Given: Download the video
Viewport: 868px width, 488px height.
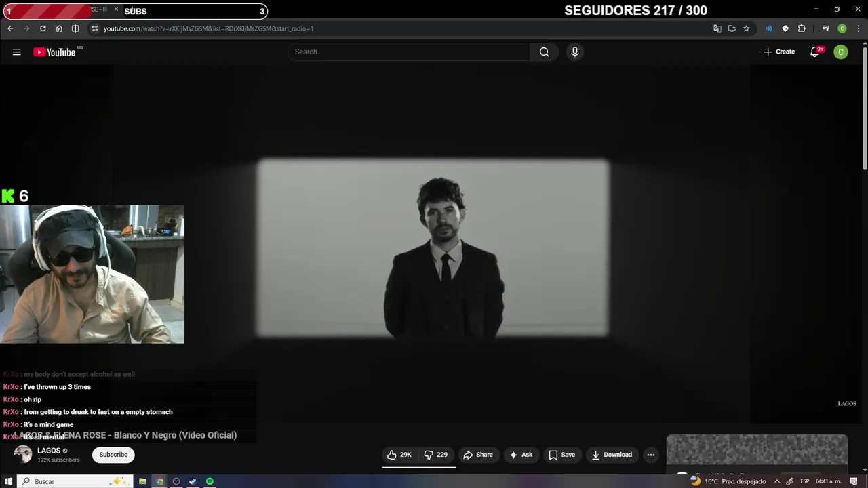Looking at the screenshot, I should coord(612,455).
